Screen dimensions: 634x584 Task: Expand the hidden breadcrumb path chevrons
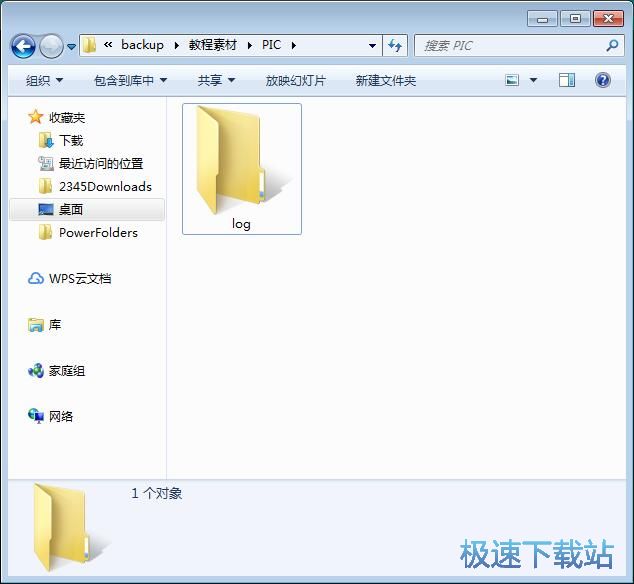108,45
